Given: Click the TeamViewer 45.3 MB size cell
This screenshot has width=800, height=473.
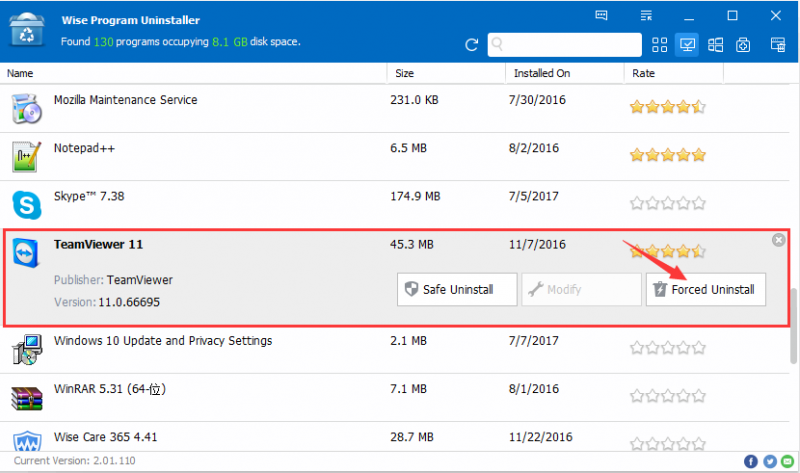Looking at the screenshot, I should (412, 245).
